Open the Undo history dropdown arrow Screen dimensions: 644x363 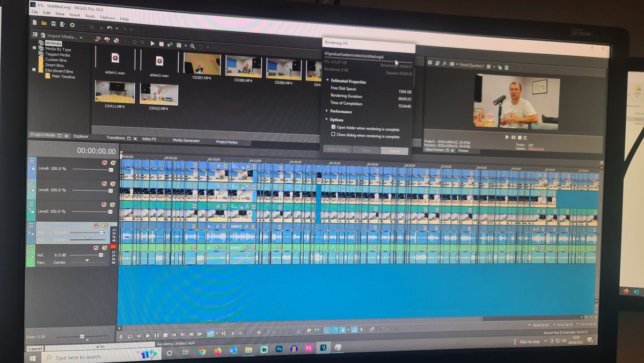[116, 27]
